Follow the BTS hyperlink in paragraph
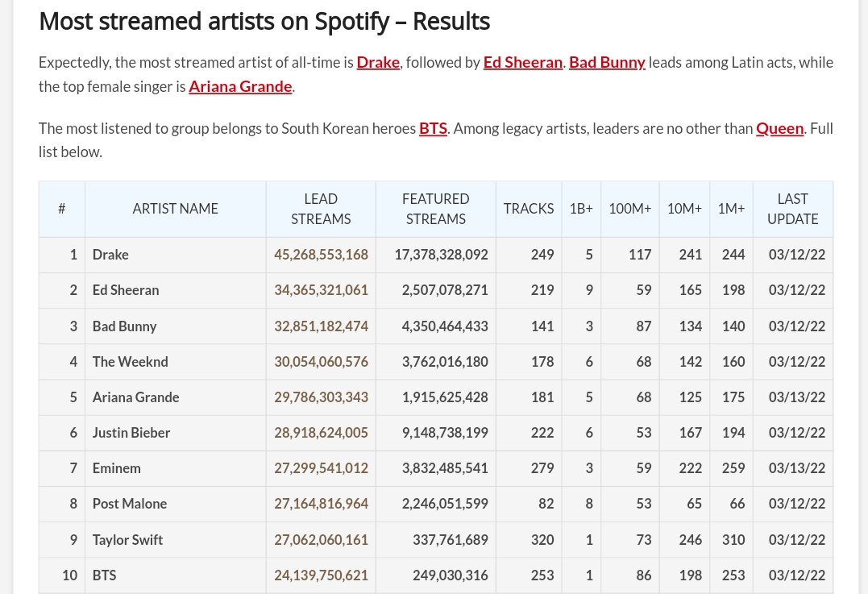This screenshot has width=868, height=594. click(433, 128)
